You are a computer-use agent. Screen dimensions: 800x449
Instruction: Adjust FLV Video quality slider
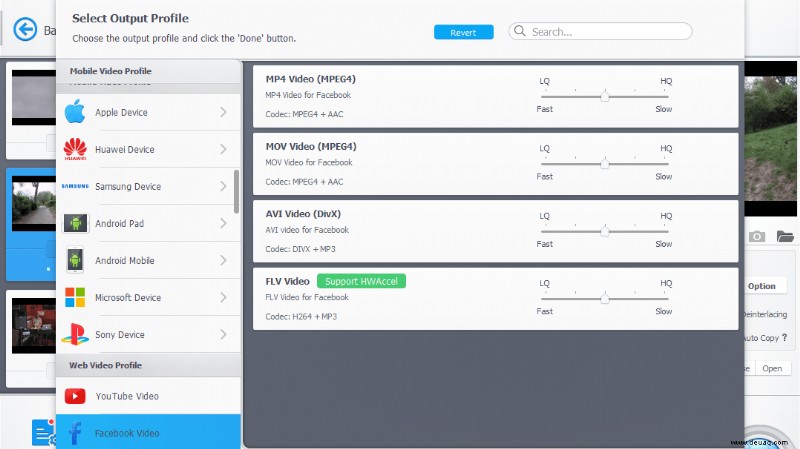pyautogui.click(x=605, y=298)
